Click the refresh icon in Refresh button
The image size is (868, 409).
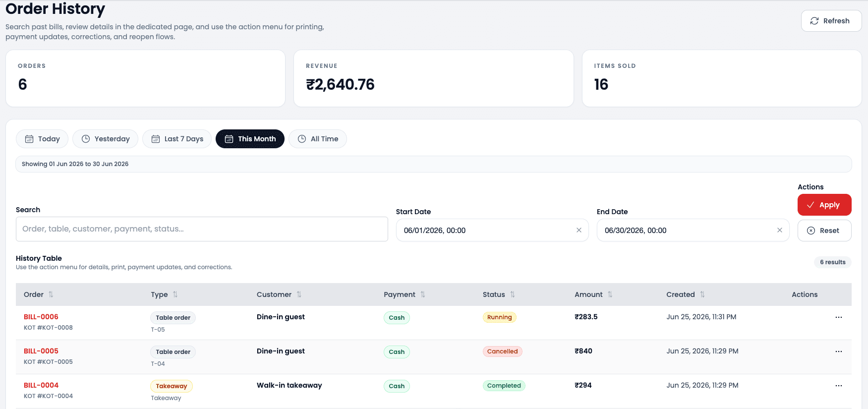(x=814, y=21)
